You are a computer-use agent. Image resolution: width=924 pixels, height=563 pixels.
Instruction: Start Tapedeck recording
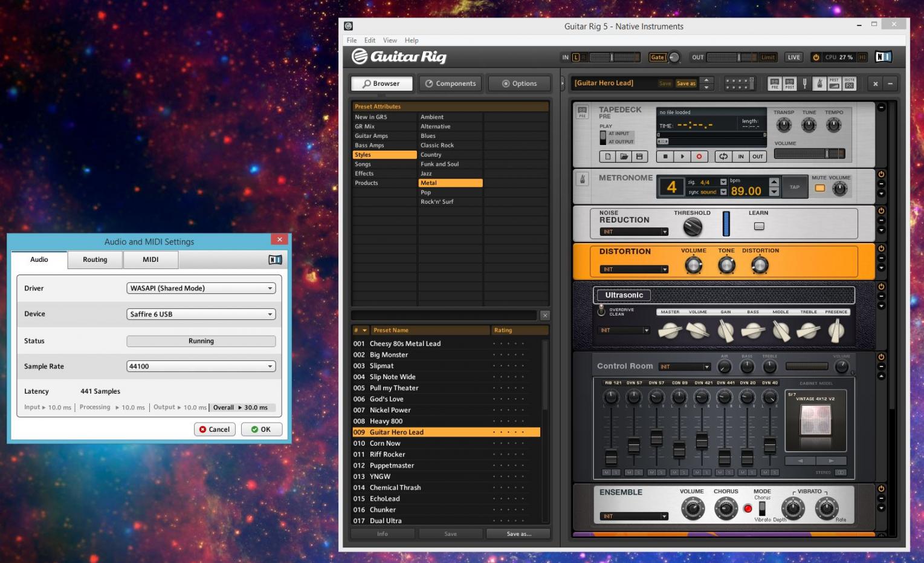tap(699, 156)
